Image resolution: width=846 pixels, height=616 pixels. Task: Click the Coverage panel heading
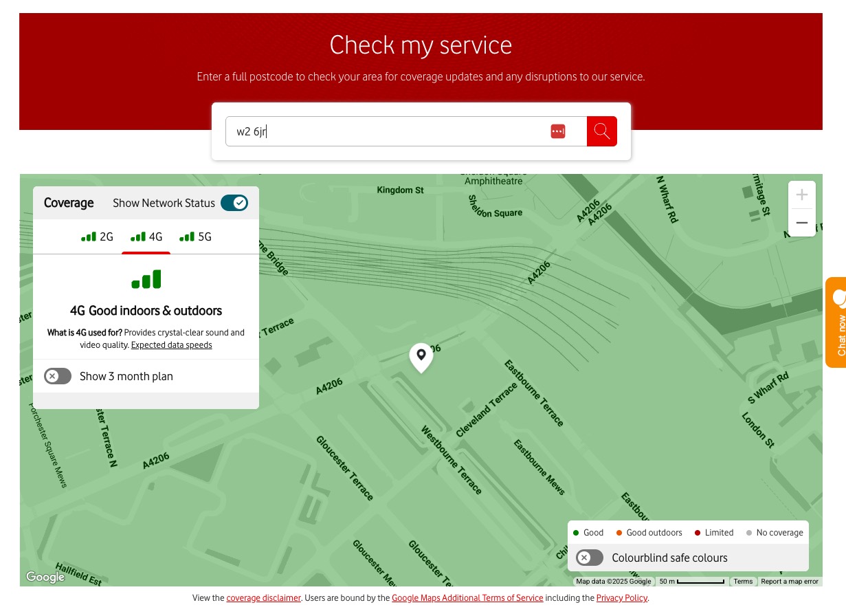(x=69, y=203)
